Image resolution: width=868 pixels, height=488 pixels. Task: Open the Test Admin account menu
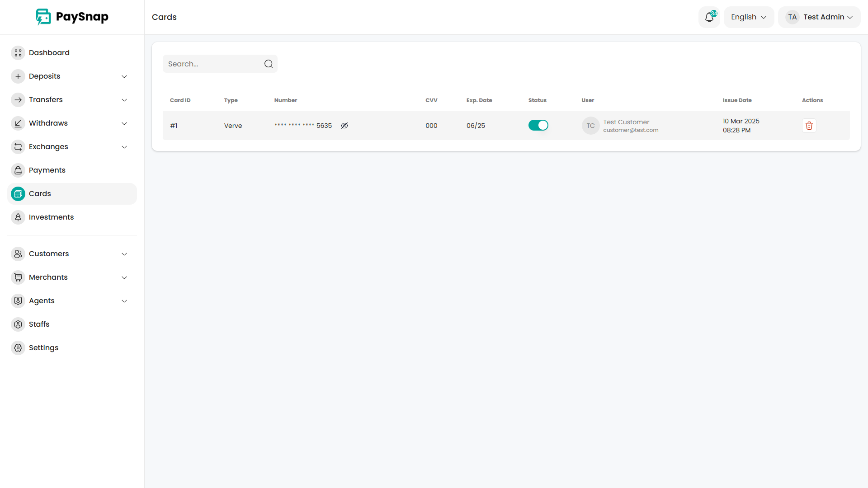(819, 17)
